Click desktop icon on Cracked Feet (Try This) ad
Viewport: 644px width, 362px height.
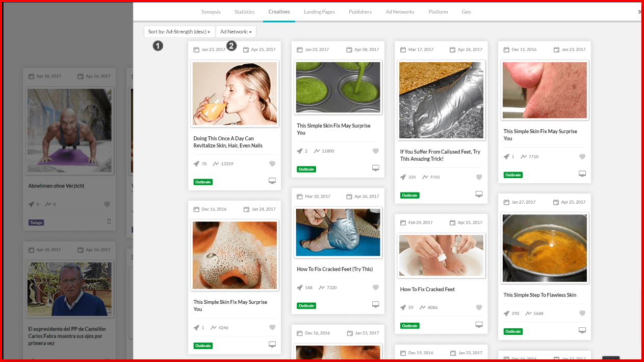tap(376, 304)
